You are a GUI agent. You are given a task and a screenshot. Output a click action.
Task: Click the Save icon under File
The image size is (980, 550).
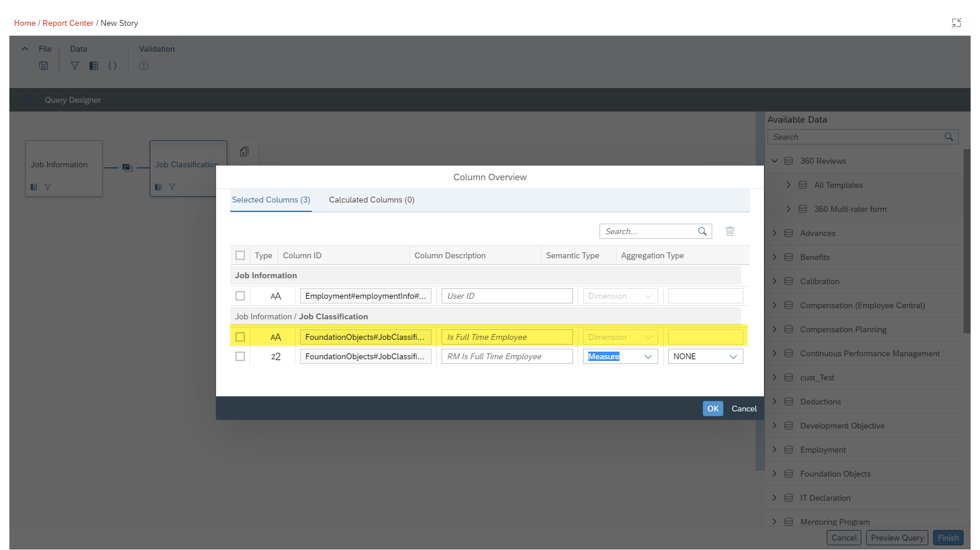tap(43, 66)
